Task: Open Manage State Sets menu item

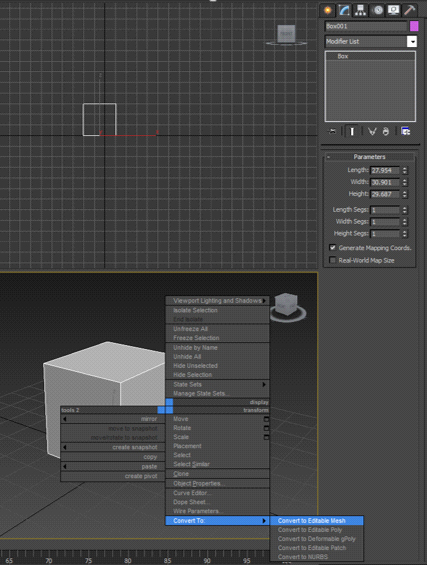Action: coord(217,393)
